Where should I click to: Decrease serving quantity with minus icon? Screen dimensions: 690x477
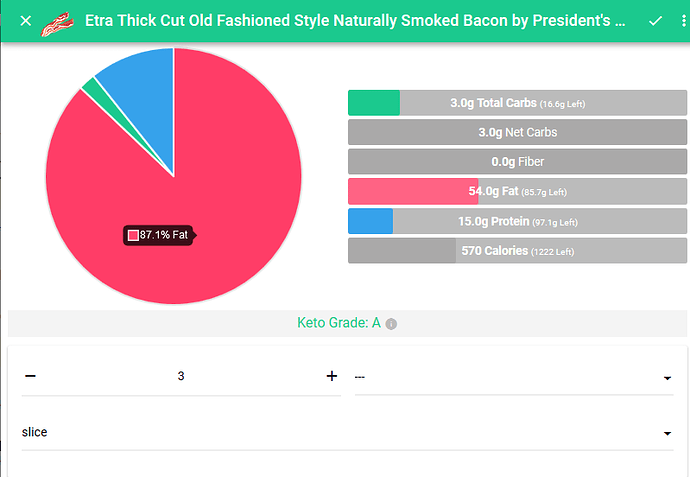(x=30, y=376)
